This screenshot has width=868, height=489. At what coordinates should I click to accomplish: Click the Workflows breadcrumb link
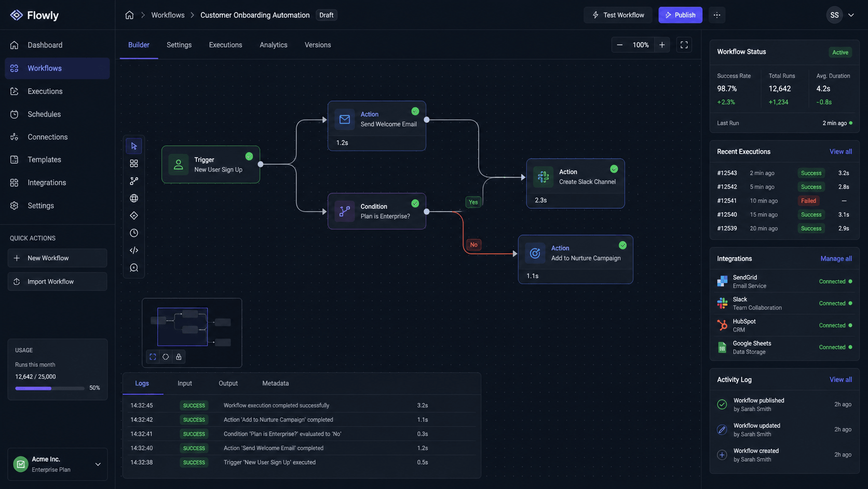pos(168,15)
